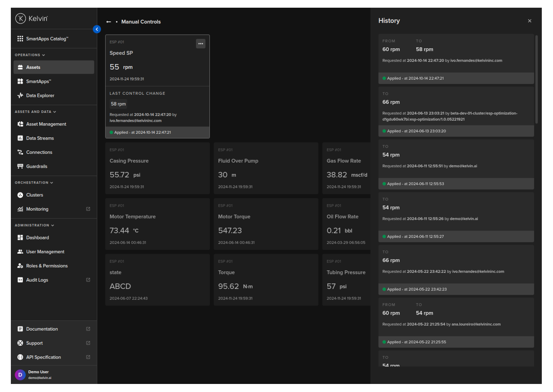Click the Roles & Permissions icon
Screen dimensions: 553x392
(x=20, y=266)
